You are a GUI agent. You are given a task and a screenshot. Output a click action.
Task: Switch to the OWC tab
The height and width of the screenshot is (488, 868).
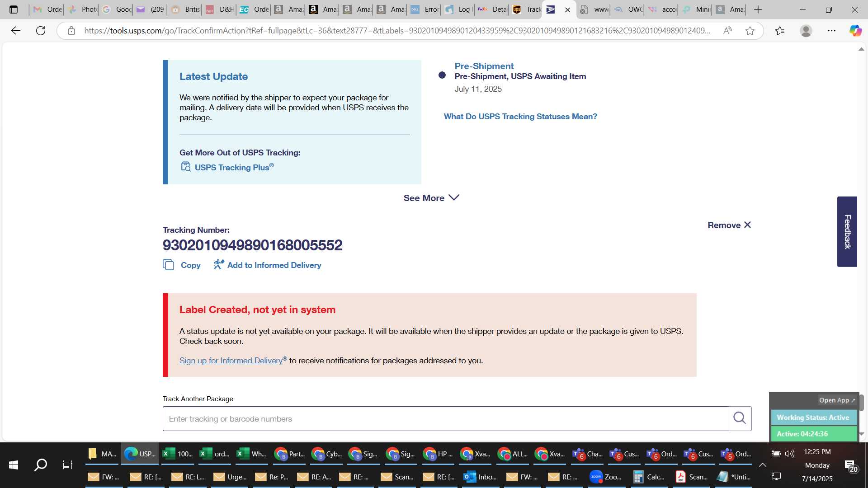(x=628, y=9)
